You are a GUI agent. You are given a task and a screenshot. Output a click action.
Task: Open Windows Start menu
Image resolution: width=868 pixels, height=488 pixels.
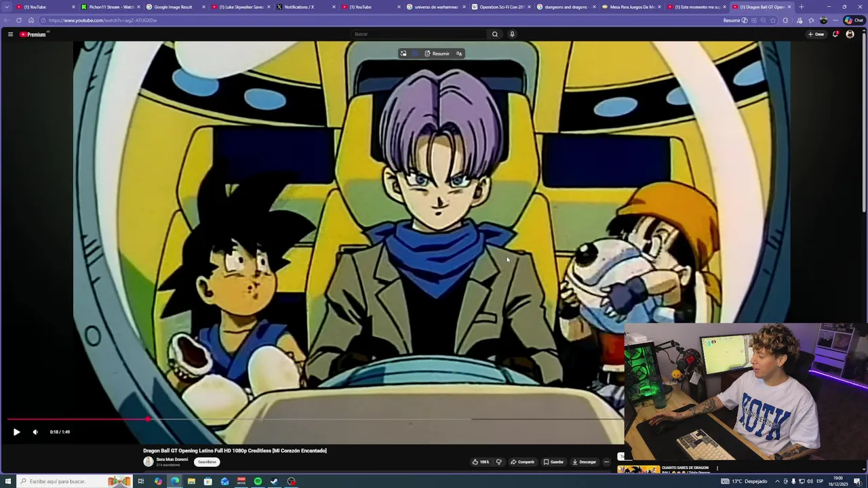8,481
